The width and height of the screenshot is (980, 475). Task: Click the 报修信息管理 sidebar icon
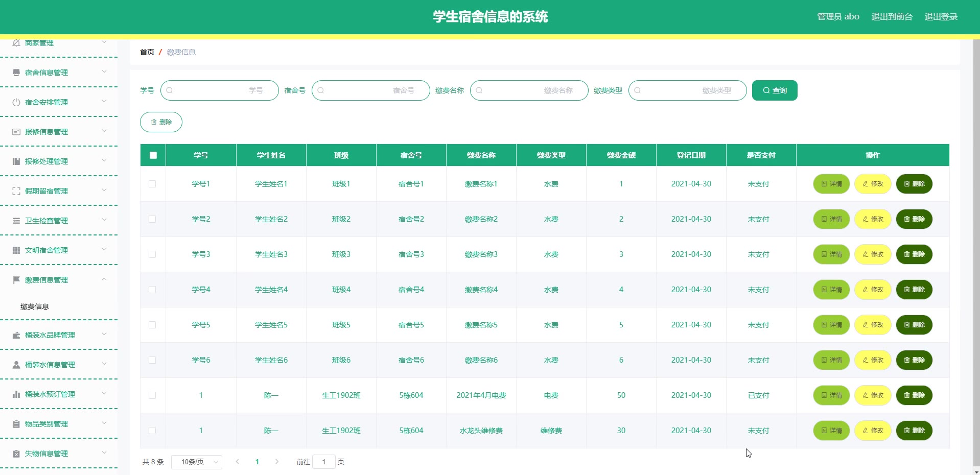[x=16, y=132]
